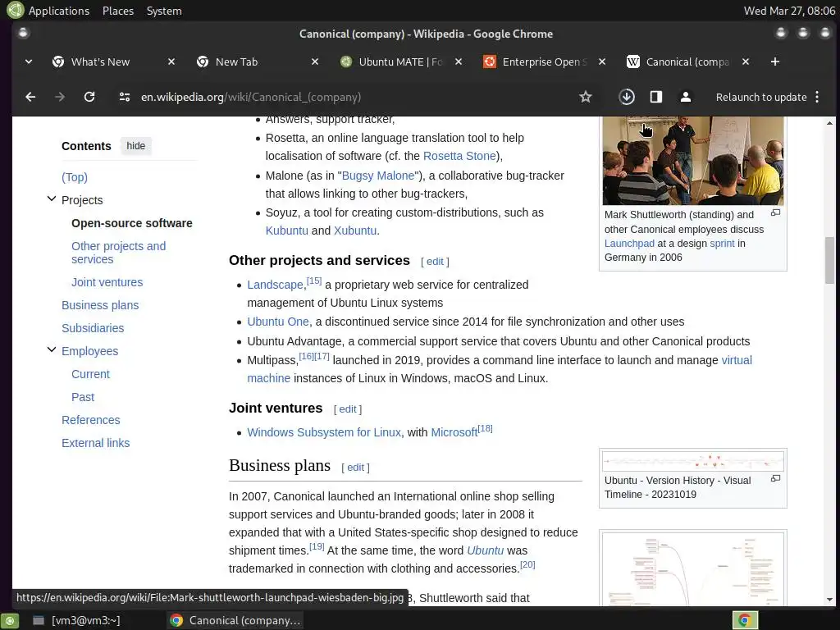Screen dimensions: 840x630
Task: Go to References in contents
Action: [x=91, y=420]
